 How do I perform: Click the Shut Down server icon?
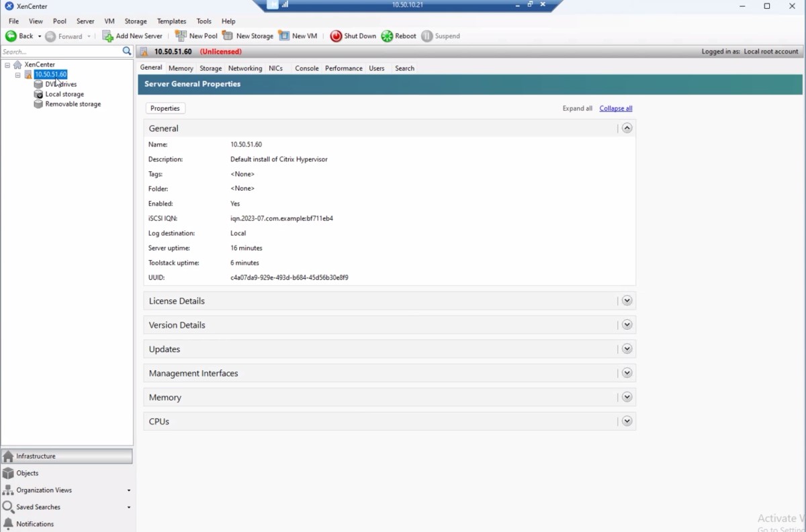tap(336, 36)
